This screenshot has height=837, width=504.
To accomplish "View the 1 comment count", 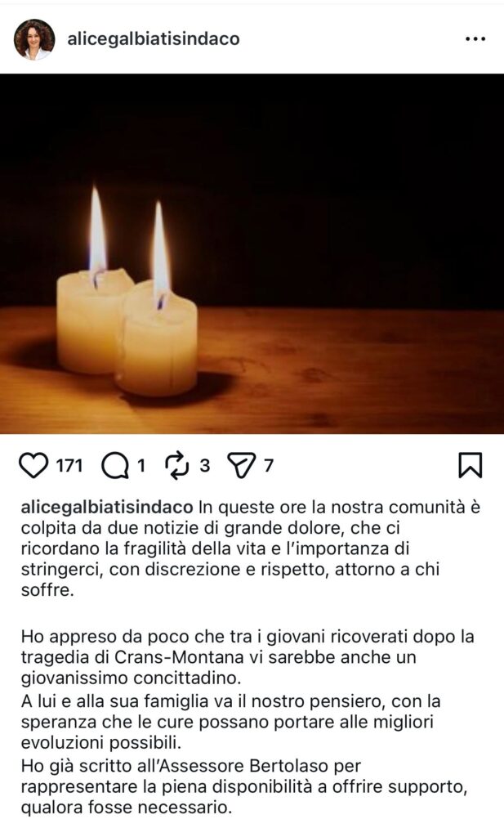I will coord(141,466).
